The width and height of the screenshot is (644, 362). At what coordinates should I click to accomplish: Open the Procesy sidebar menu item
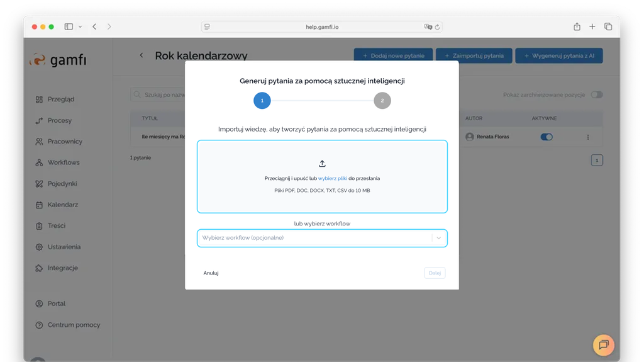tap(59, 120)
